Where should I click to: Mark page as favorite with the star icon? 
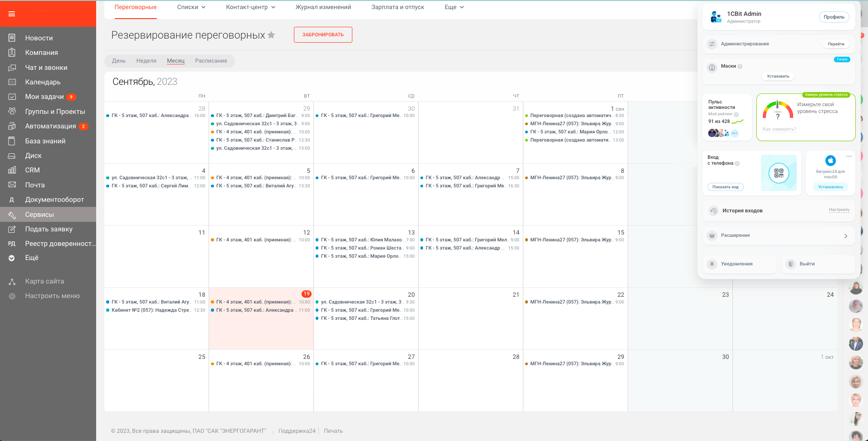tap(271, 35)
